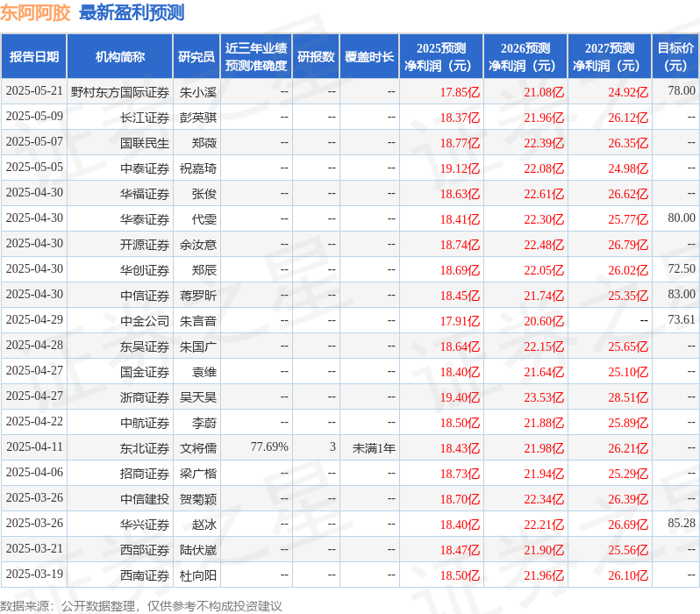Image resolution: width=700 pixels, height=614 pixels.
Task: Click 东北证券 institution name
Action: click(x=144, y=449)
